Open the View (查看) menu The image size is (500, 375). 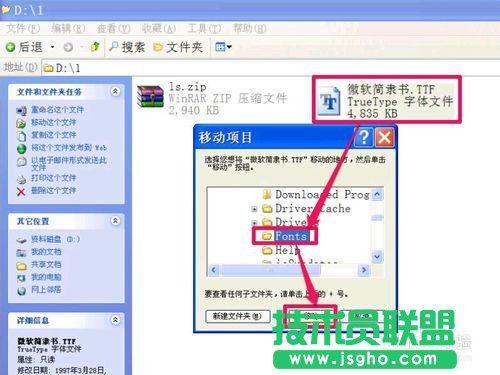113,29
